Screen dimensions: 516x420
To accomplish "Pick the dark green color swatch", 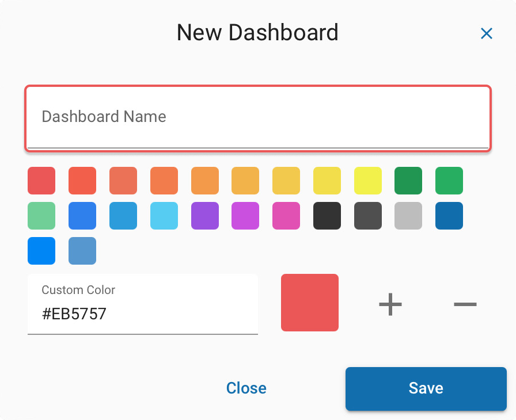I will tap(408, 181).
